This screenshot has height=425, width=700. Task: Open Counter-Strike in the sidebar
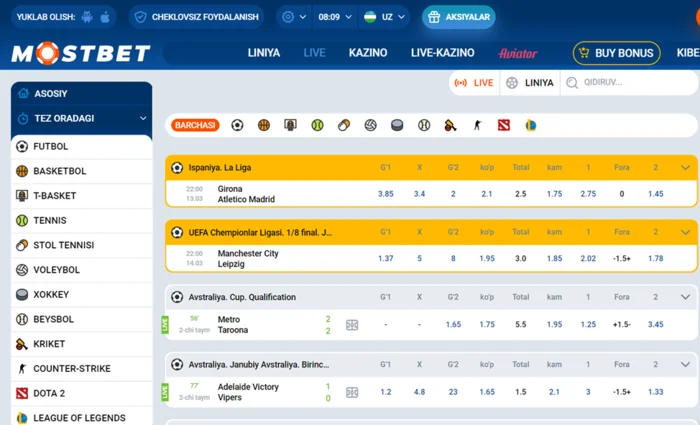click(x=81, y=369)
